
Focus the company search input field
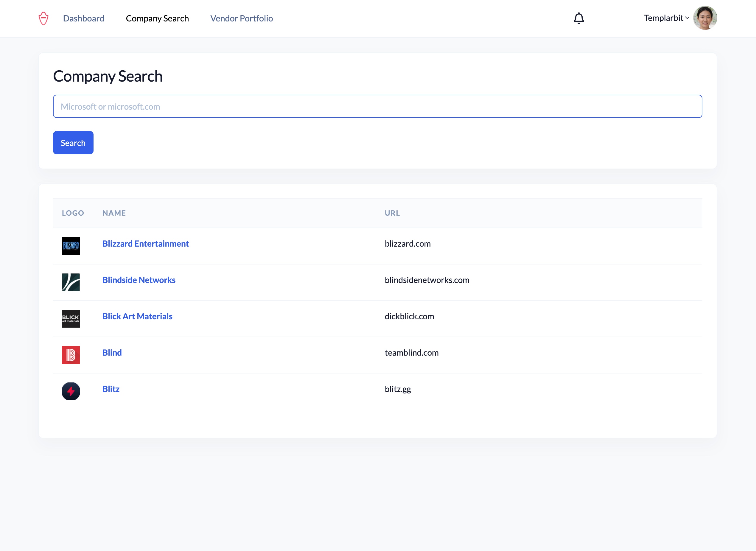tap(377, 106)
